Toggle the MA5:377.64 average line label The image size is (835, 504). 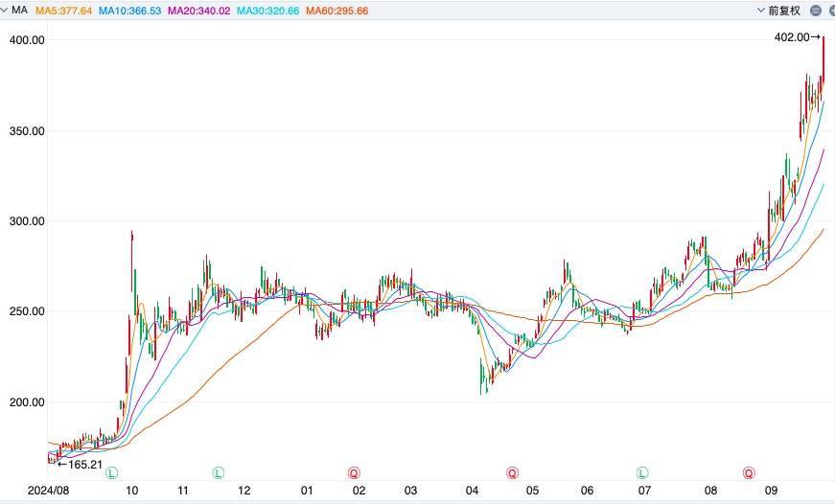click(63, 11)
